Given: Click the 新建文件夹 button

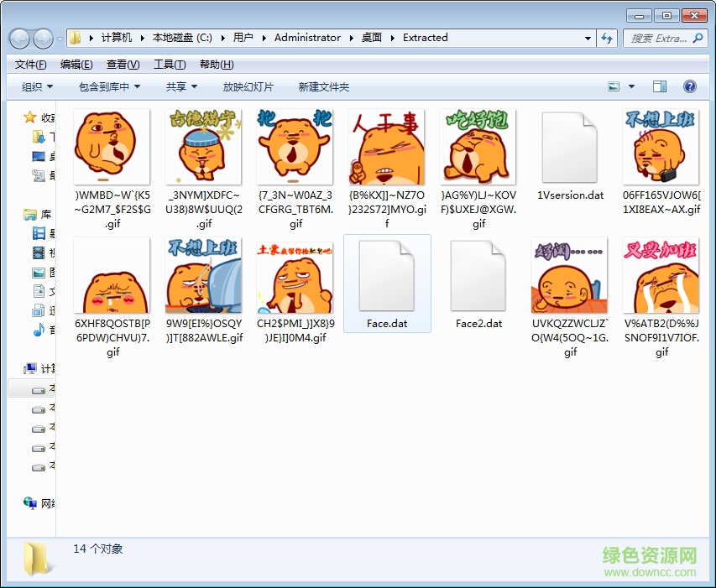Looking at the screenshot, I should click(323, 86).
